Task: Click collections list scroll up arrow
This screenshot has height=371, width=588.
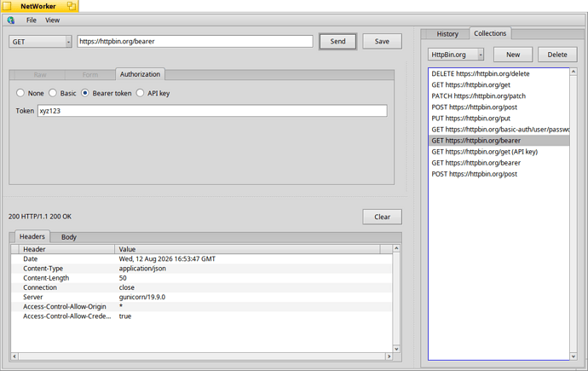Action: (574, 72)
